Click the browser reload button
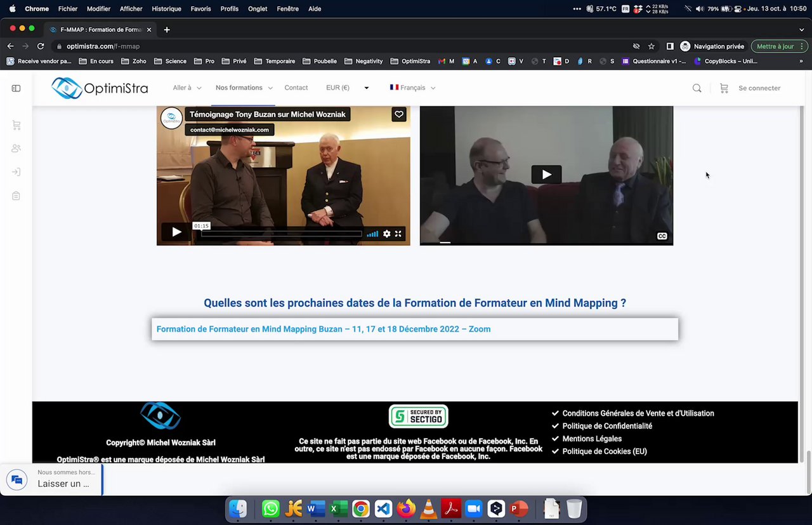This screenshot has height=525, width=812. tap(41, 46)
